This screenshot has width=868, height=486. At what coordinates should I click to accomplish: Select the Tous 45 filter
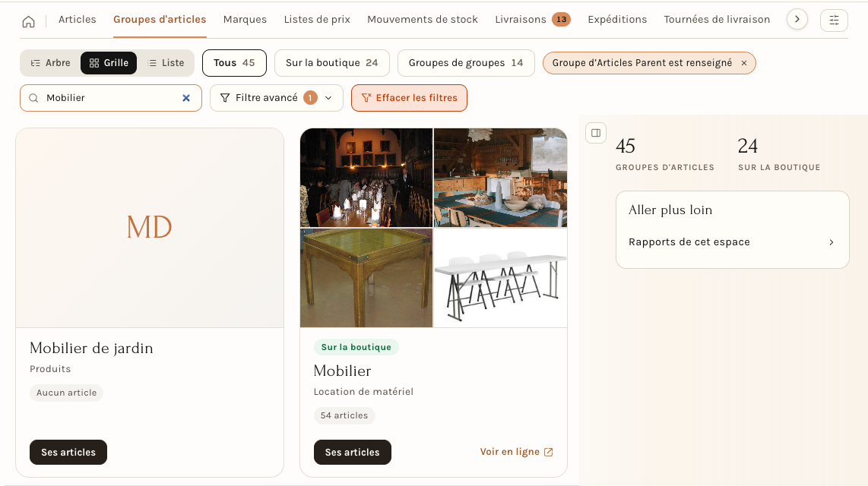(x=234, y=63)
